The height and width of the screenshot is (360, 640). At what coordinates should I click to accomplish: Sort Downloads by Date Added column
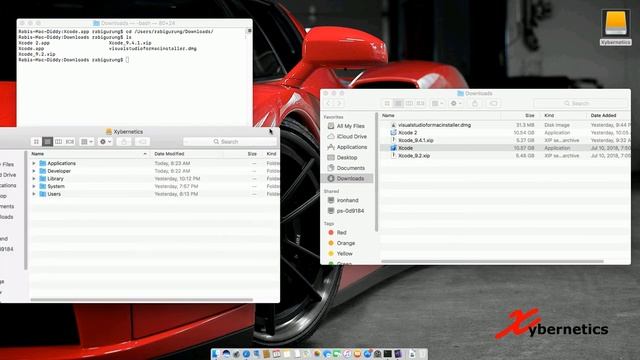[608, 116]
